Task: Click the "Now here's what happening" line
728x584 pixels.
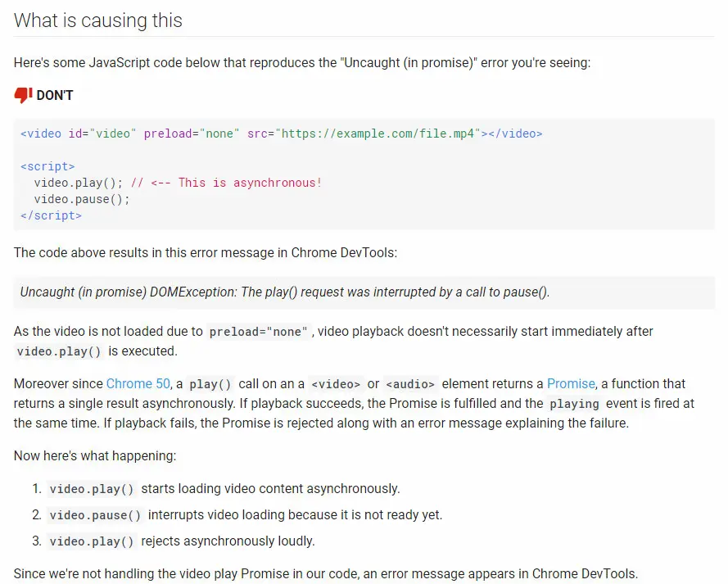Action: point(95,455)
